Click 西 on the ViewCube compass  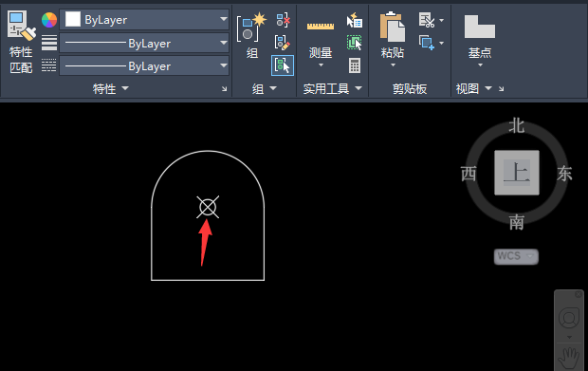[x=469, y=174]
